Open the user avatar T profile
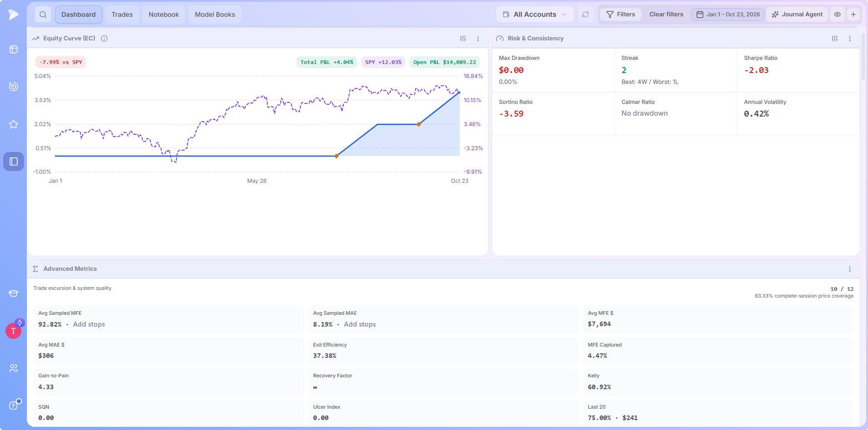 tap(14, 331)
